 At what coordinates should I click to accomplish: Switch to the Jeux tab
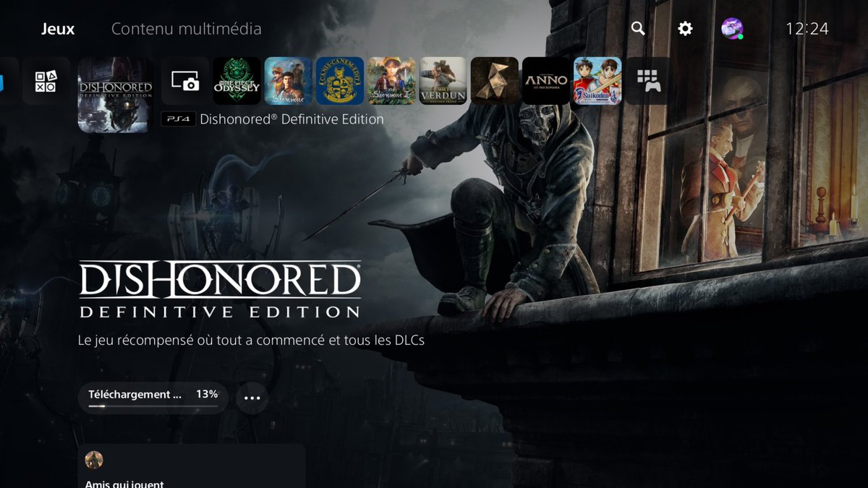[x=58, y=29]
